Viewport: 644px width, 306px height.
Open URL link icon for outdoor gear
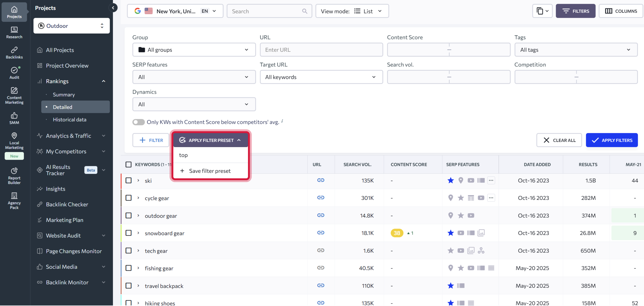321,215
